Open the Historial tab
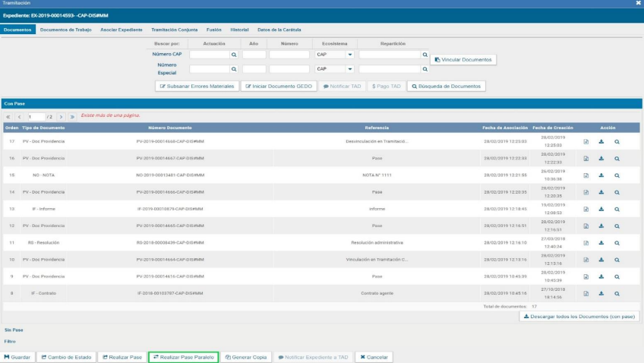The image size is (644, 363). pyautogui.click(x=239, y=30)
